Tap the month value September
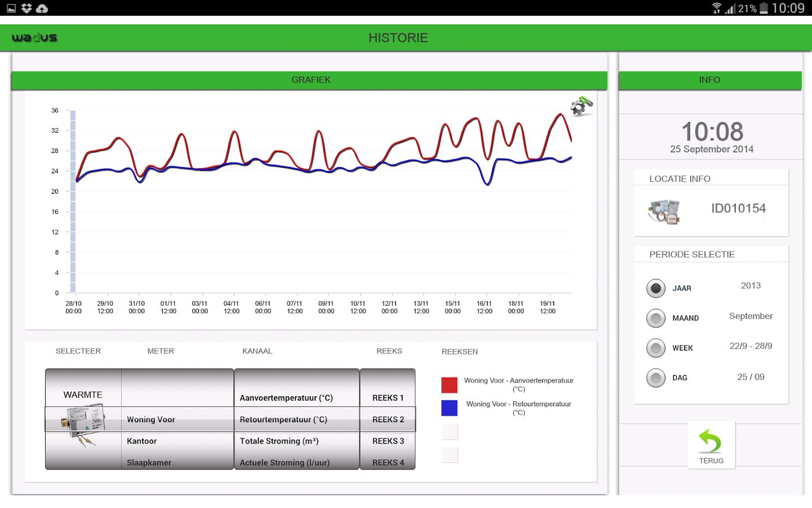812x508 pixels. 751,316
